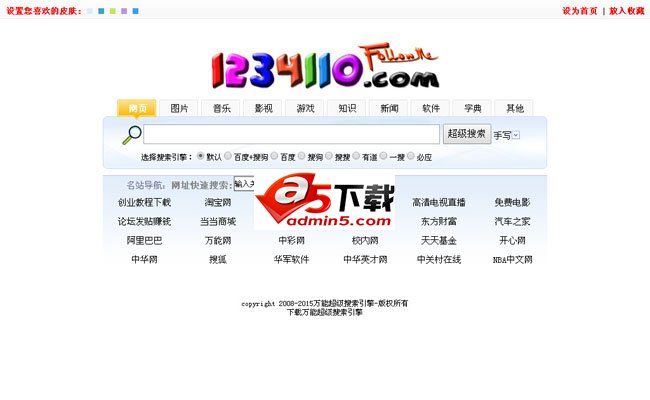This screenshot has width=650, height=400.
Task: Open the 中关村在线 link
Action: 439,259
